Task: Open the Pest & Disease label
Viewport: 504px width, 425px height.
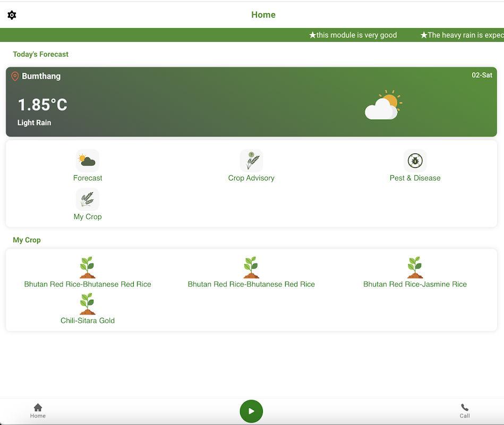Action: 415,178
